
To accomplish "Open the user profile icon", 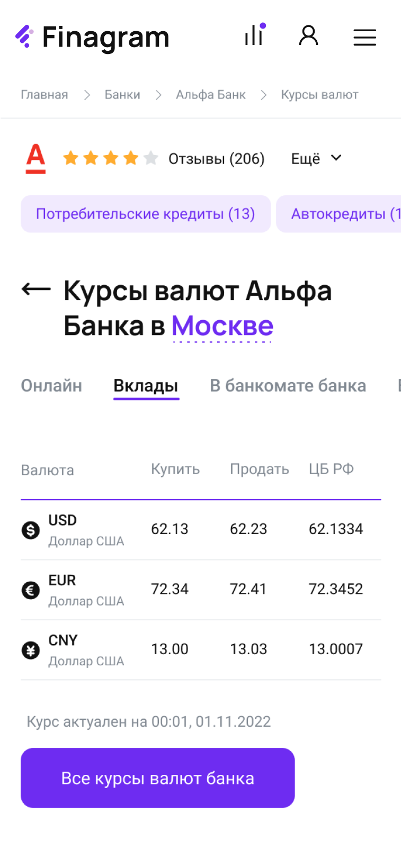I will (x=308, y=36).
